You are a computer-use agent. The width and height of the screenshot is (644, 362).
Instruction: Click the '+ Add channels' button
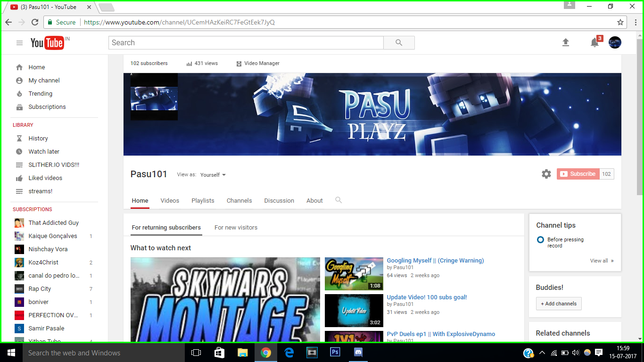coord(559,304)
